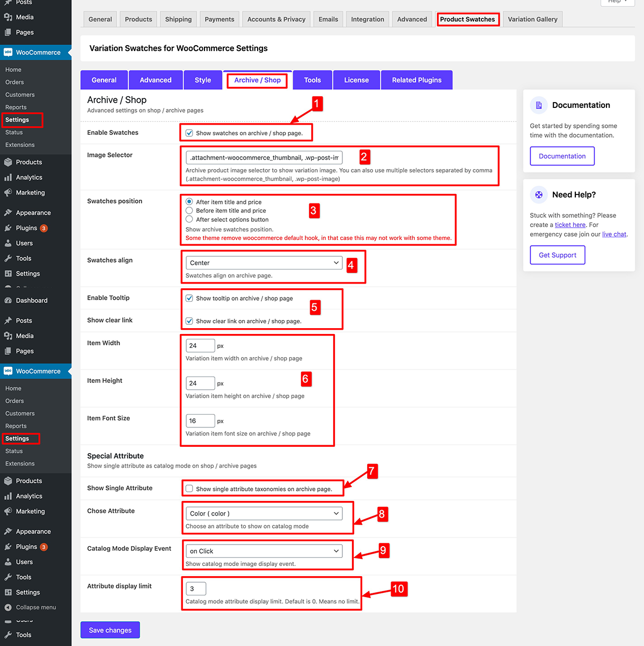
Task: Click Plugins plug icon in lower sidebar menu
Action: 8,547
